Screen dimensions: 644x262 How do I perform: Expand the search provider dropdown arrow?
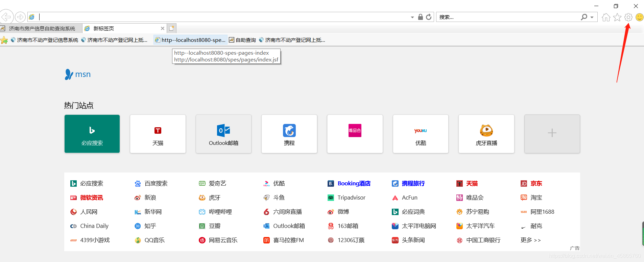tap(592, 17)
